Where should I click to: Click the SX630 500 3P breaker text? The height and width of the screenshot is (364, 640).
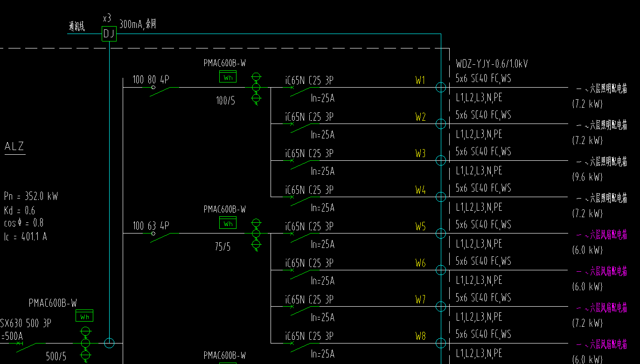(26, 323)
